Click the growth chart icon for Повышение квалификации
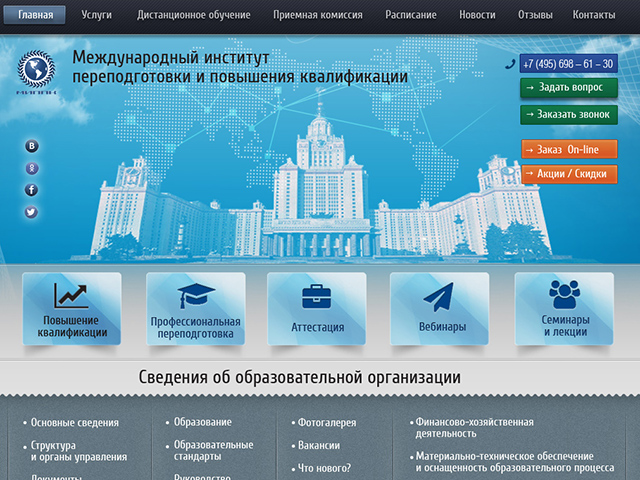 71,296
